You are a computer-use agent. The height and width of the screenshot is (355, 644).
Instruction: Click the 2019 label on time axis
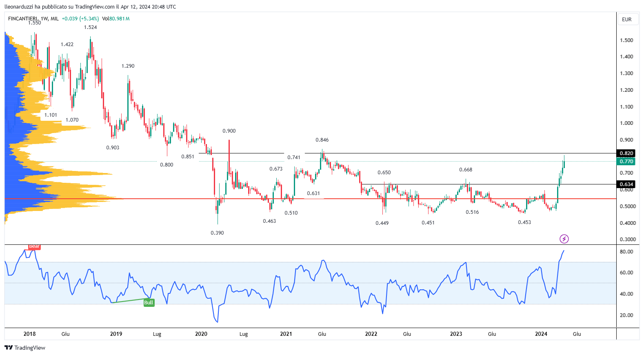pyautogui.click(x=116, y=334)
